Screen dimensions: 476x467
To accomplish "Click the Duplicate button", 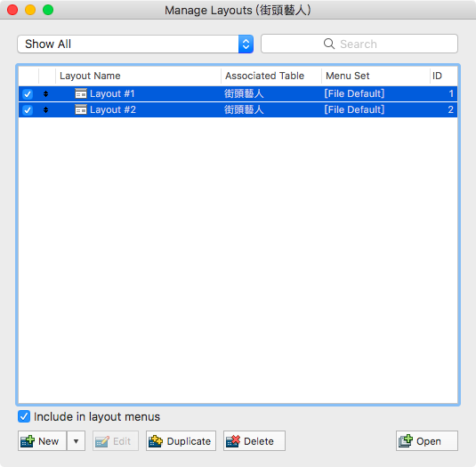I will click(x=181, y=441).
